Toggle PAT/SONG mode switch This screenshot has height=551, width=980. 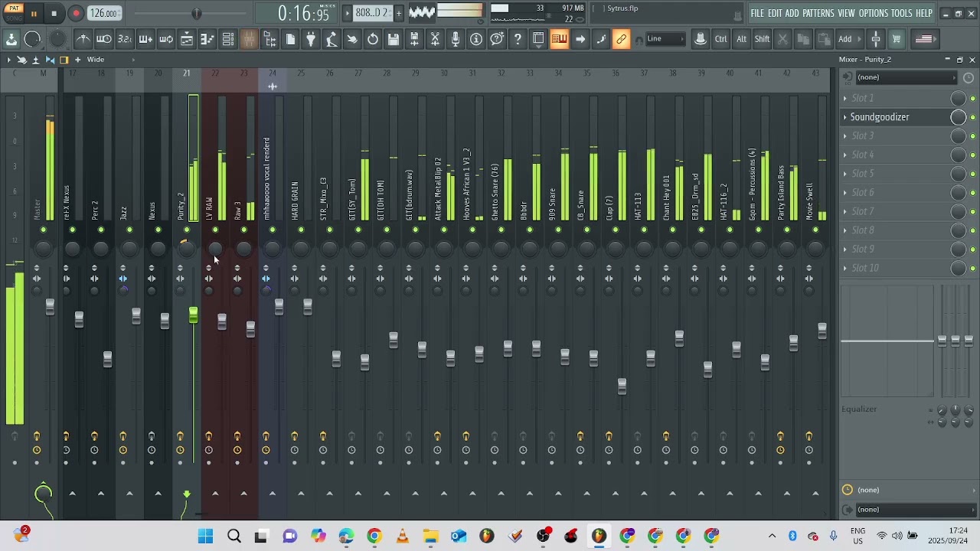(x=14, y=13)
